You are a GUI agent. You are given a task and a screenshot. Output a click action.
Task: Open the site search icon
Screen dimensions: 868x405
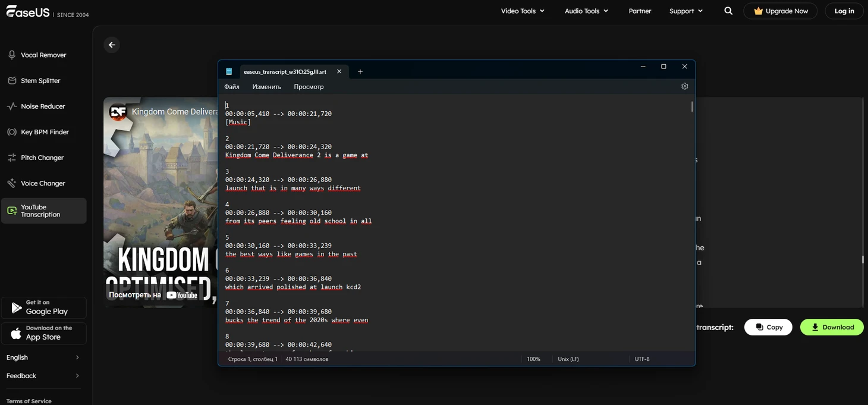pyautogui.click(x=728, y=11)
